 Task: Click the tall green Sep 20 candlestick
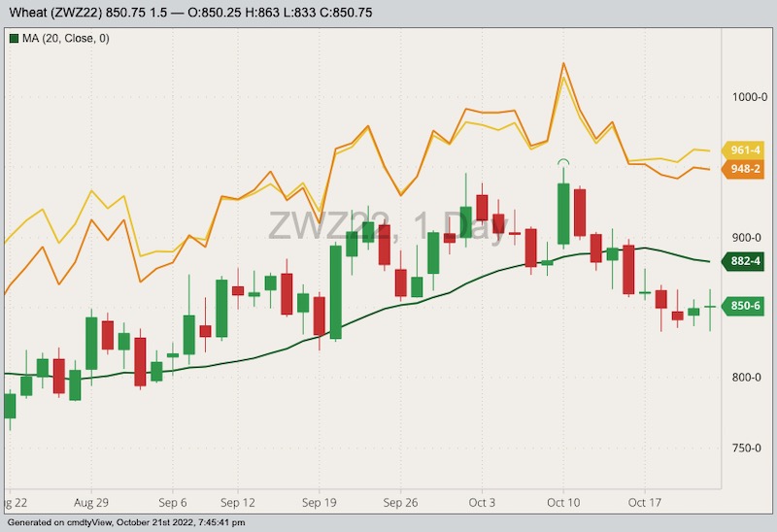[335, 292]
